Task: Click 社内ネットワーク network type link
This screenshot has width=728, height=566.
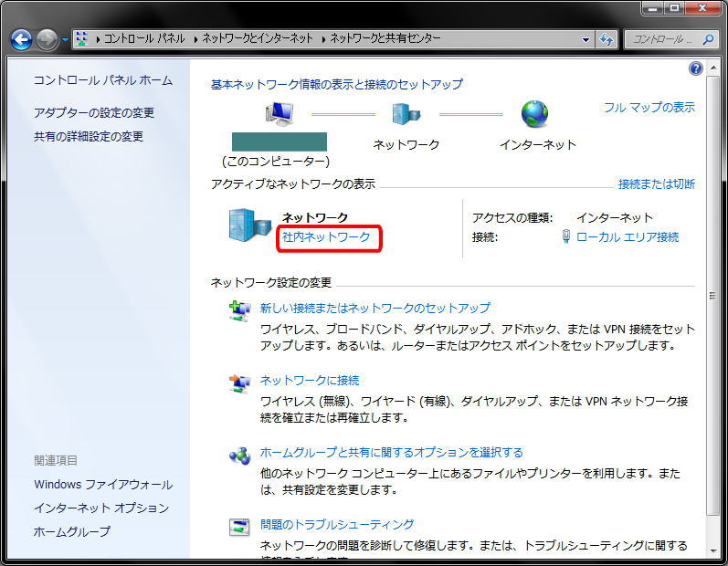Action: 326,237
